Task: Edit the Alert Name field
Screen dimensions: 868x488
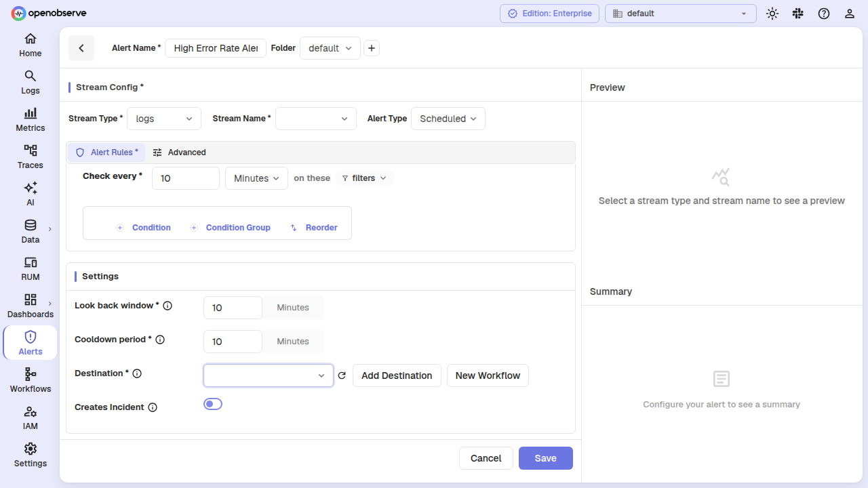Action: [x=216, y=48]
